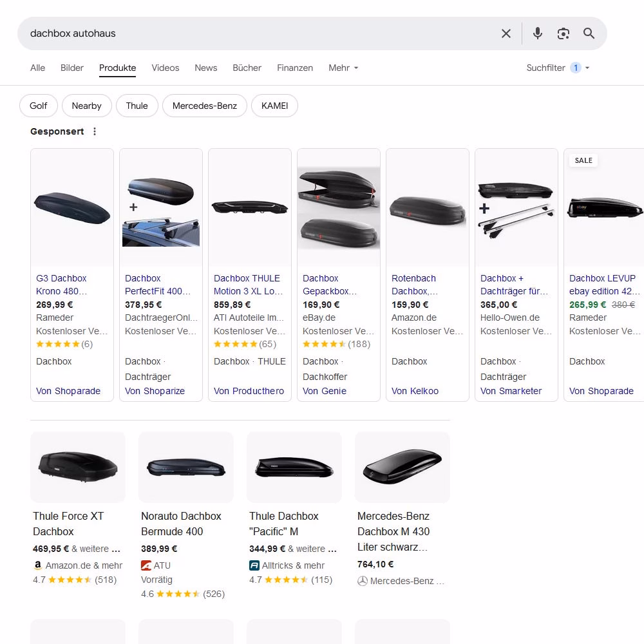Open the three-dot menu beside Gesponsert
This screenshot has height=644, width=644.
point(95,131)
